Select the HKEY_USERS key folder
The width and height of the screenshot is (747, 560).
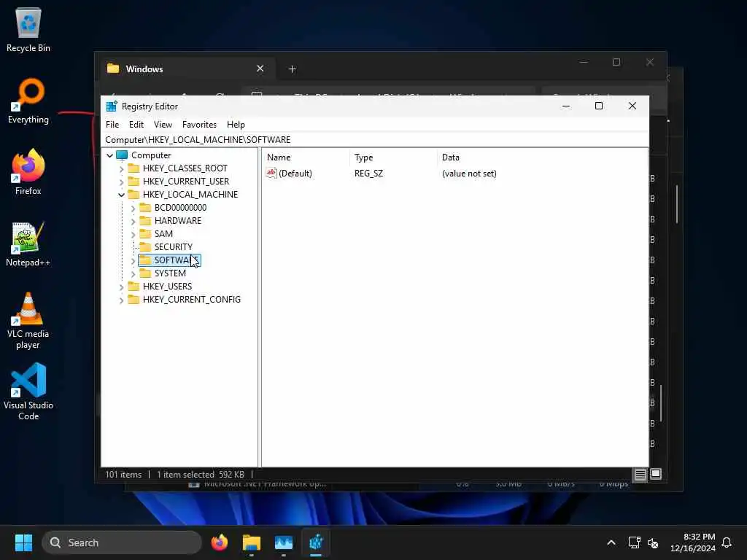point(167,286)
